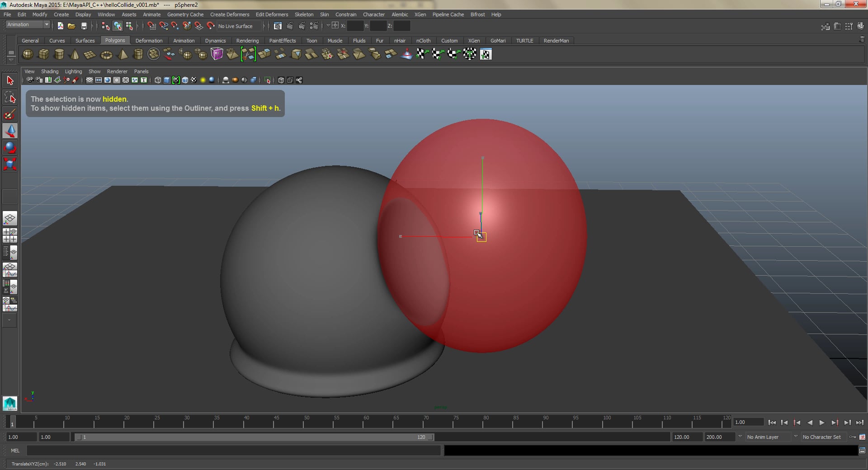Screen dimensions: 868x470
Task: Create a polygon sphere from the shelf
Action: (x=27, y=54)
